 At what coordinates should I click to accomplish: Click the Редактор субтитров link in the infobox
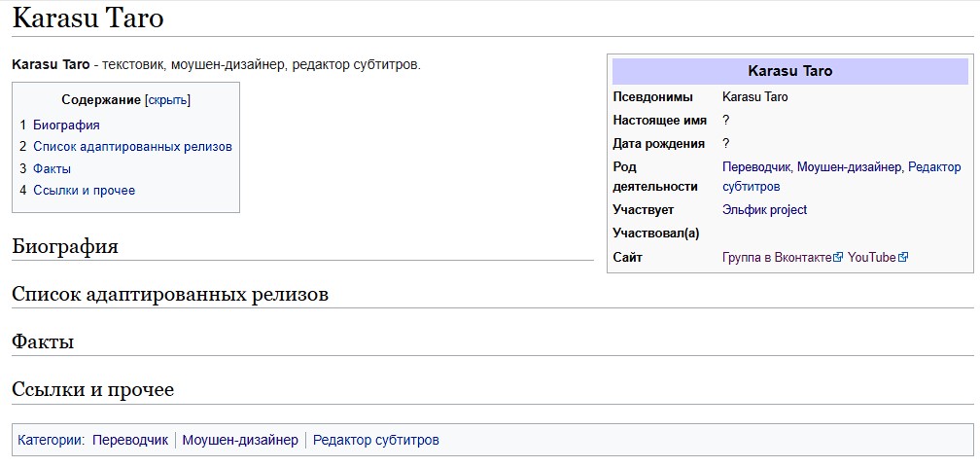click(842, 177)
